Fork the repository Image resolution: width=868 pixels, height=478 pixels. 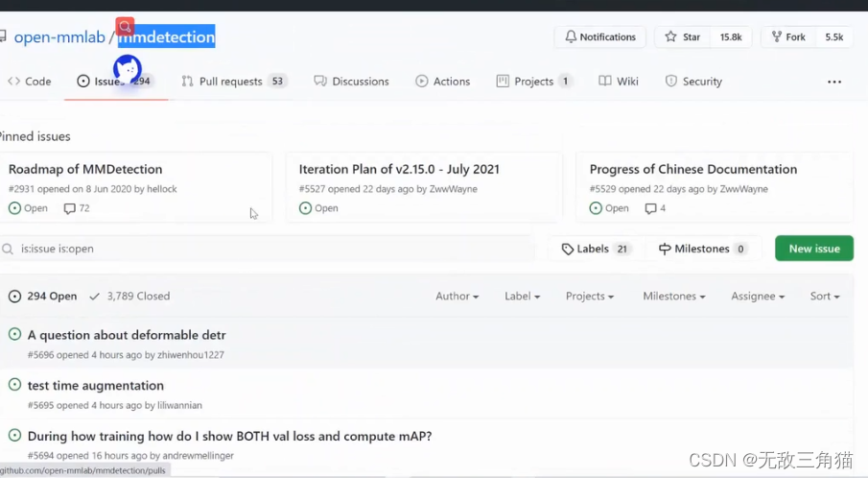[788, 37]
